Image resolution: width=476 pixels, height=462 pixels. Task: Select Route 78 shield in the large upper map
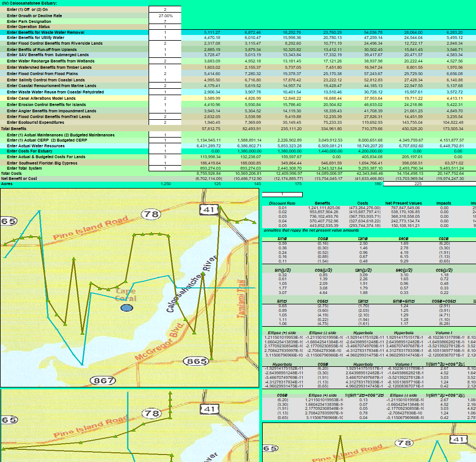tap(151, 214)
